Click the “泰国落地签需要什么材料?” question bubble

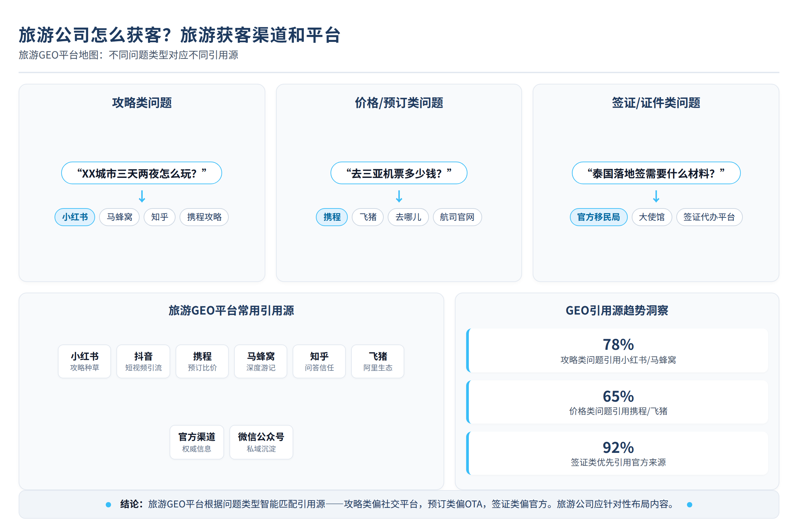click(656, 173)
